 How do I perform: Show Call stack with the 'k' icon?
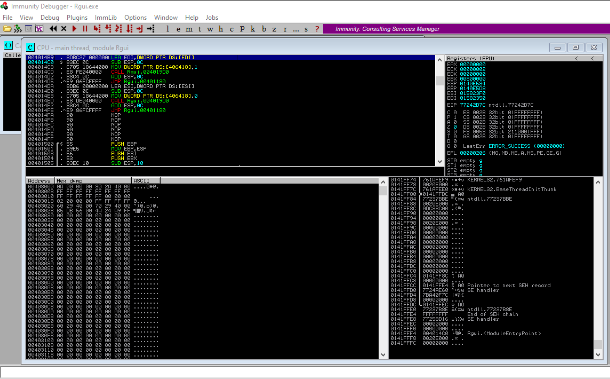coord(253,29)
